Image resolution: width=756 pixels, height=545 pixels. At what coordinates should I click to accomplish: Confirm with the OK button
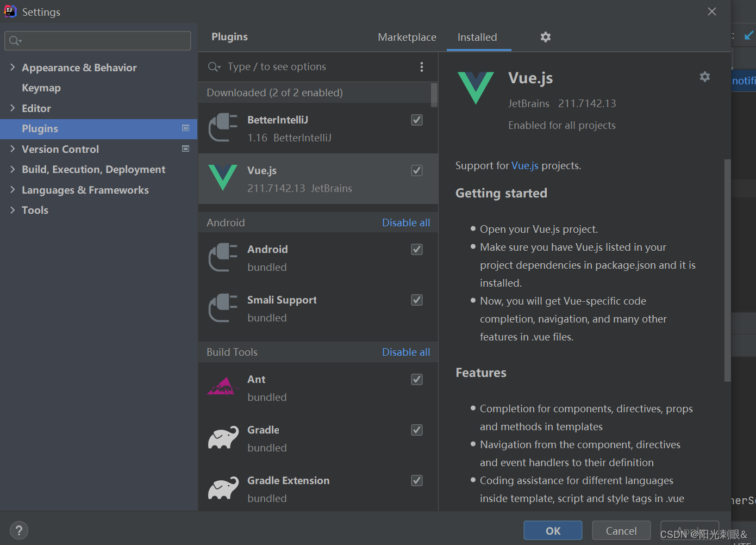pyautogui.click(x=553, y=530)
